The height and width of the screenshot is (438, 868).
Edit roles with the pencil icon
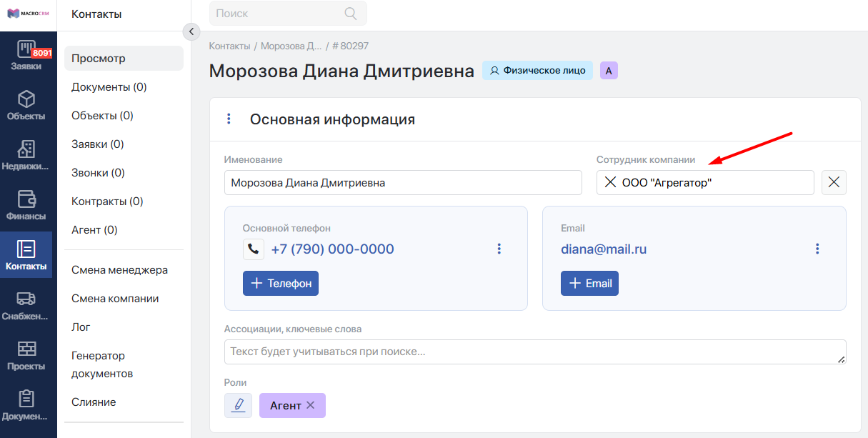(238, 405)
